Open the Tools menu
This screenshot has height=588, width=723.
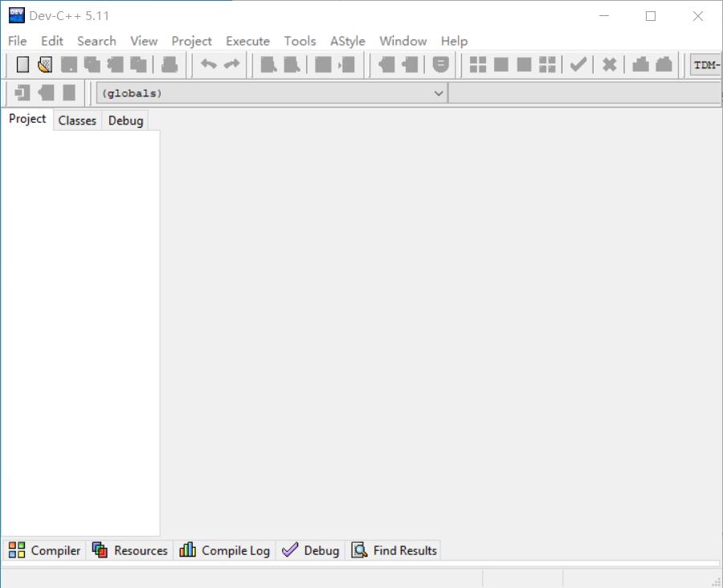[x=300, y=41]
